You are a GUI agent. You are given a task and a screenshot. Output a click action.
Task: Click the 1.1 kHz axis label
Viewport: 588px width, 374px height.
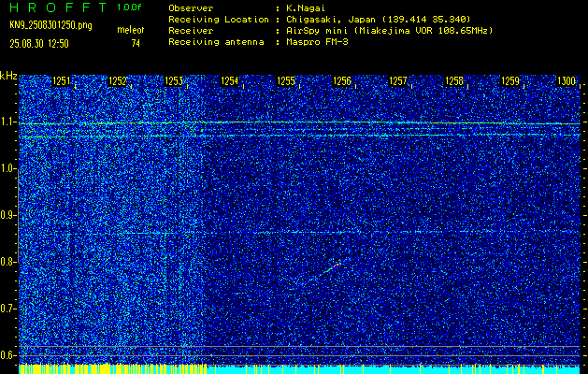click(x=7, y=122)
